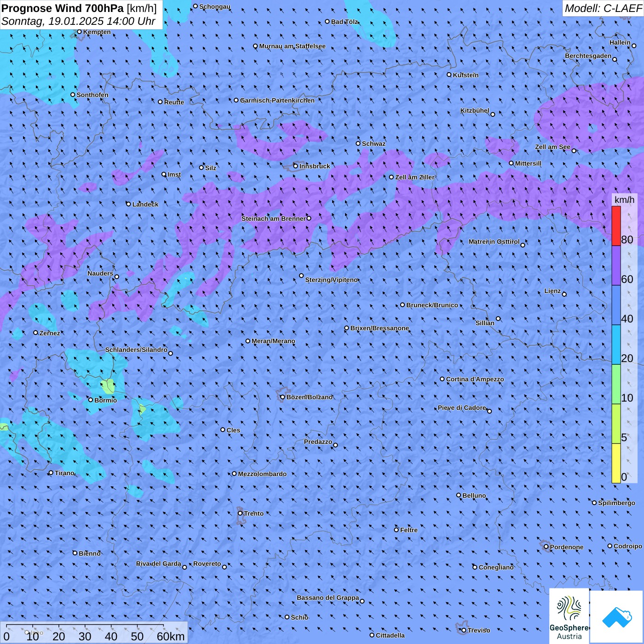Click the Brixen/Bressanone label
This screenshot has height=644, width=644.
click(379, 328)
